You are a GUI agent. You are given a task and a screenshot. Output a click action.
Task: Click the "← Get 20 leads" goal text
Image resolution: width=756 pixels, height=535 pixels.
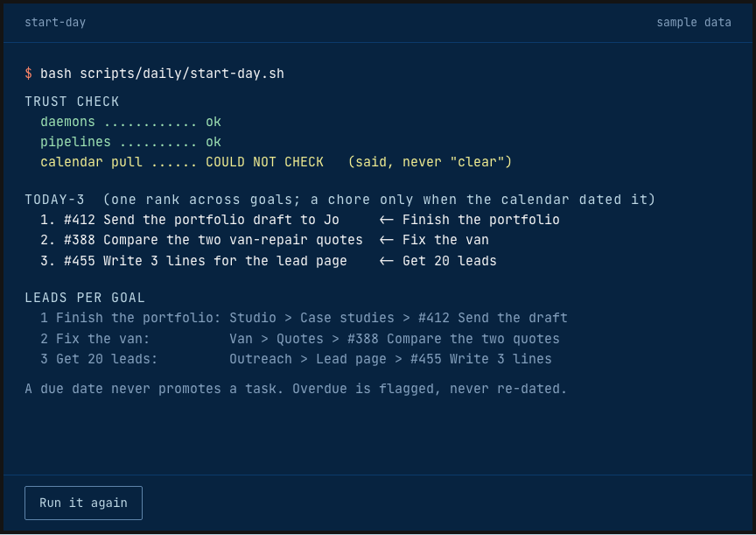point(437,261)
